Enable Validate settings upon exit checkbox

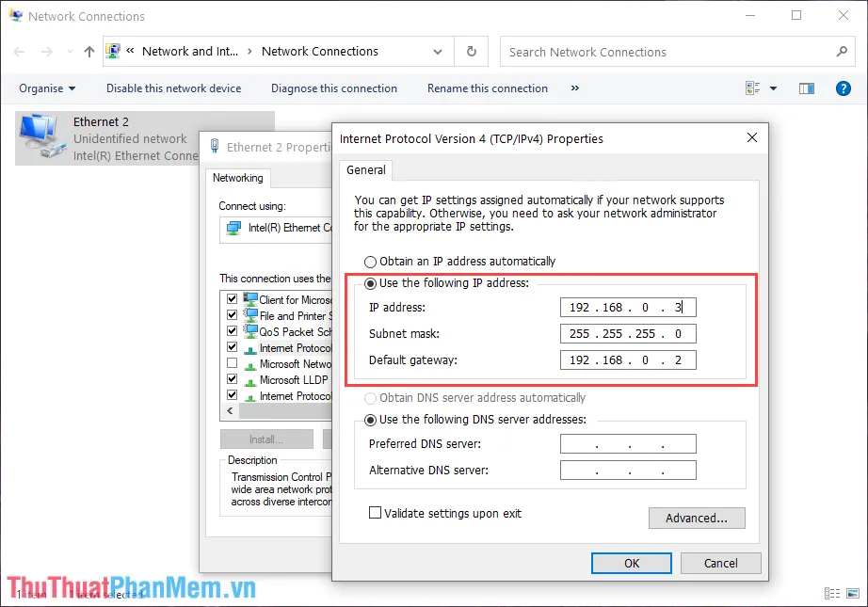pos(376,514)
